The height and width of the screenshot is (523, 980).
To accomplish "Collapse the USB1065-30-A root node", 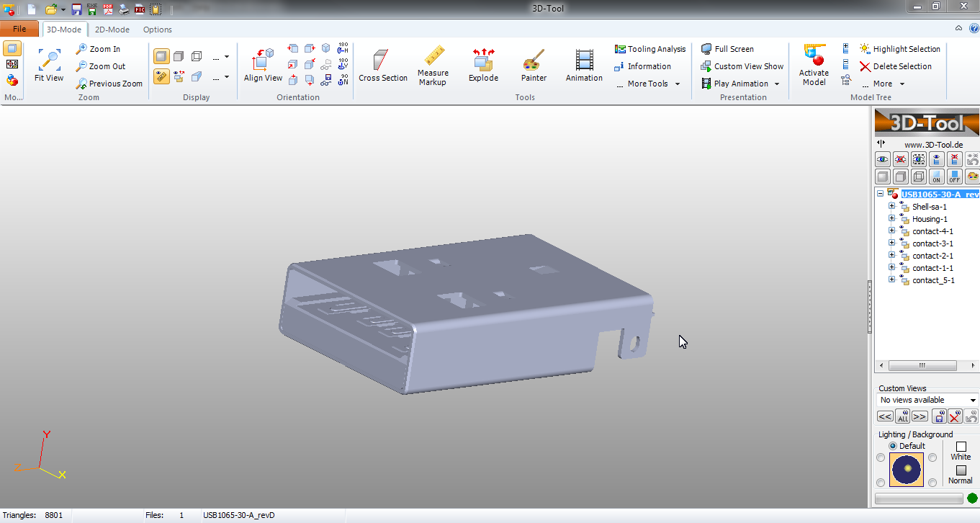I will (x=880, y=194).
